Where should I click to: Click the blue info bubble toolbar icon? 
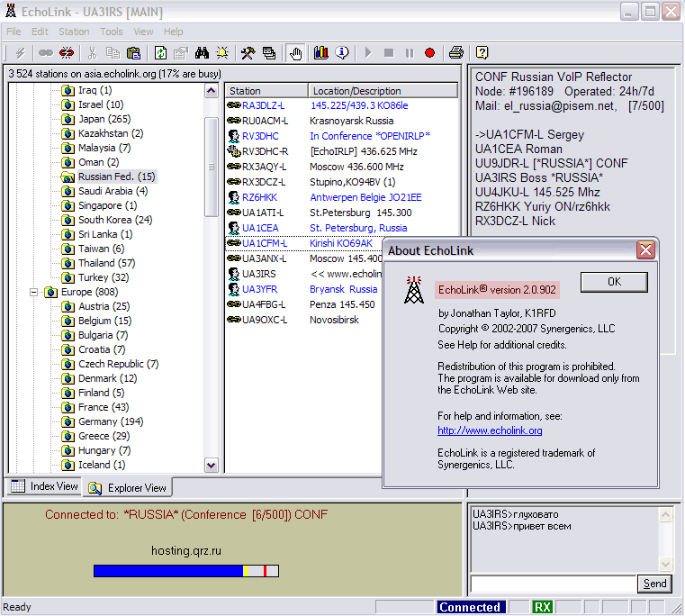[x=342, y=53]
